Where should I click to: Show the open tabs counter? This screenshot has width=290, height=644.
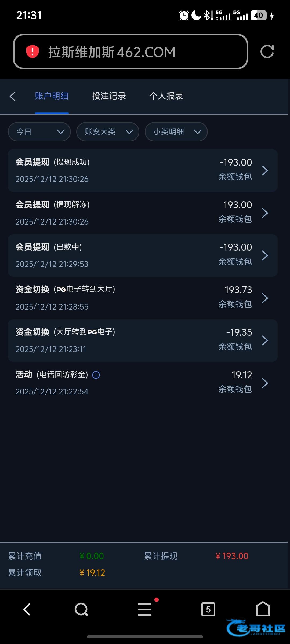pyautogui.click(x=208, y=609)
